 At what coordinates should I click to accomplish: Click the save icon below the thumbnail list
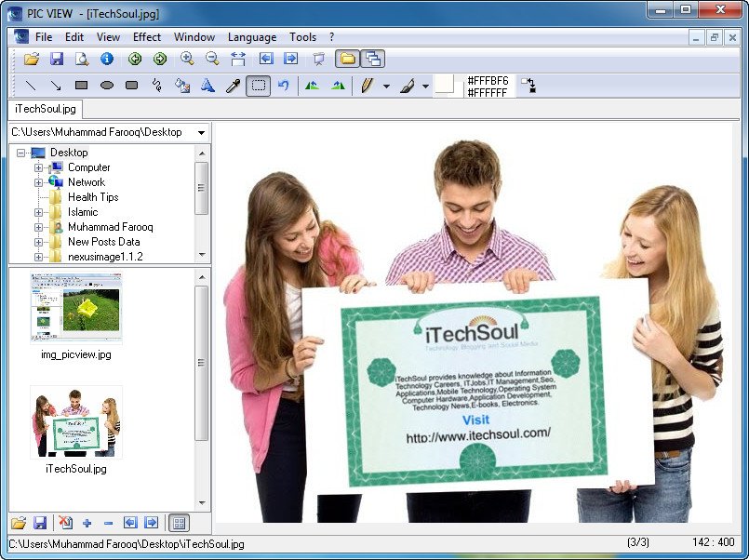40,523
